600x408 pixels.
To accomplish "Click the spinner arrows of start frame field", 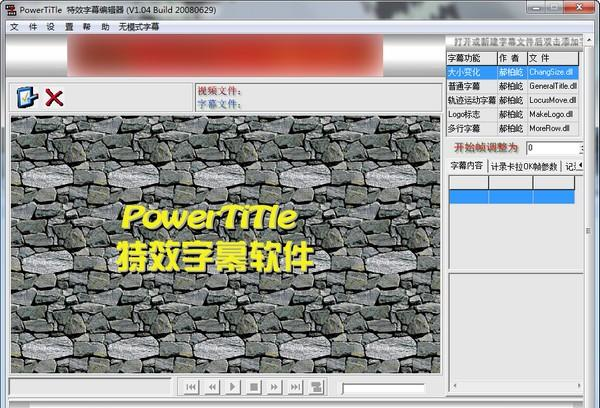I will [581, 148].
